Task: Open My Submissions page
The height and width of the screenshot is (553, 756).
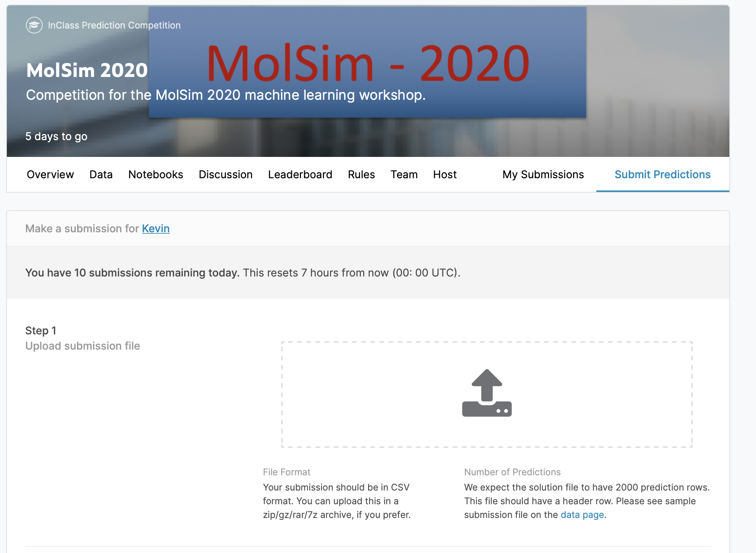Action: (x=543, y=174)
